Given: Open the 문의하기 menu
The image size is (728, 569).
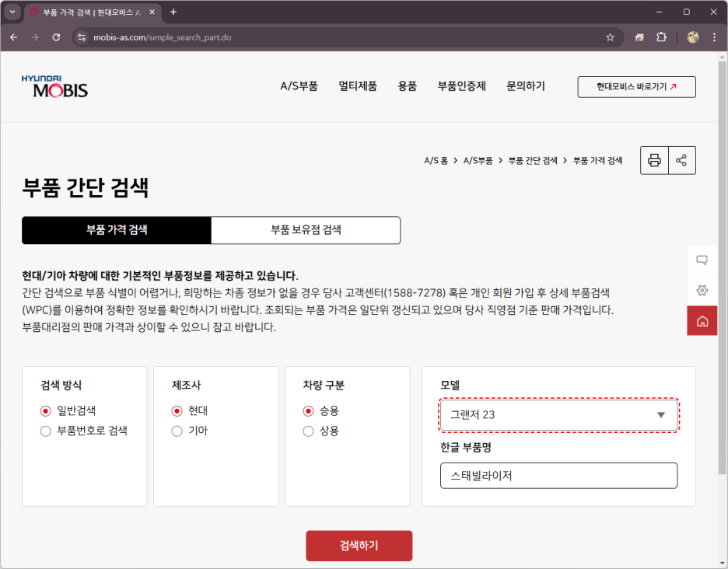Looking at the screenshot, I should click(x=526, y=86).
